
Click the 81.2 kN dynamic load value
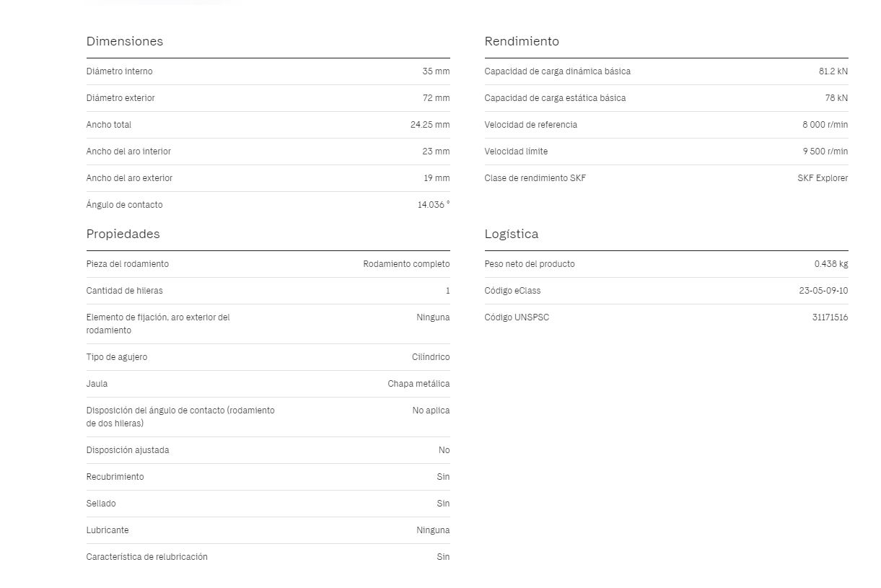tap(833, 71)
